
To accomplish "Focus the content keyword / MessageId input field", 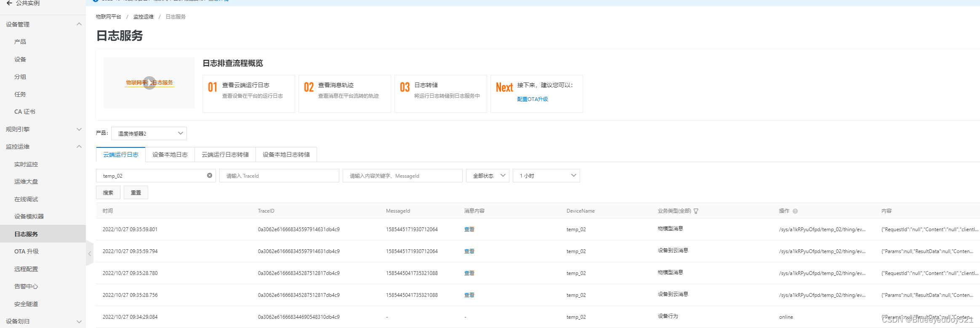I will [402, 176].
